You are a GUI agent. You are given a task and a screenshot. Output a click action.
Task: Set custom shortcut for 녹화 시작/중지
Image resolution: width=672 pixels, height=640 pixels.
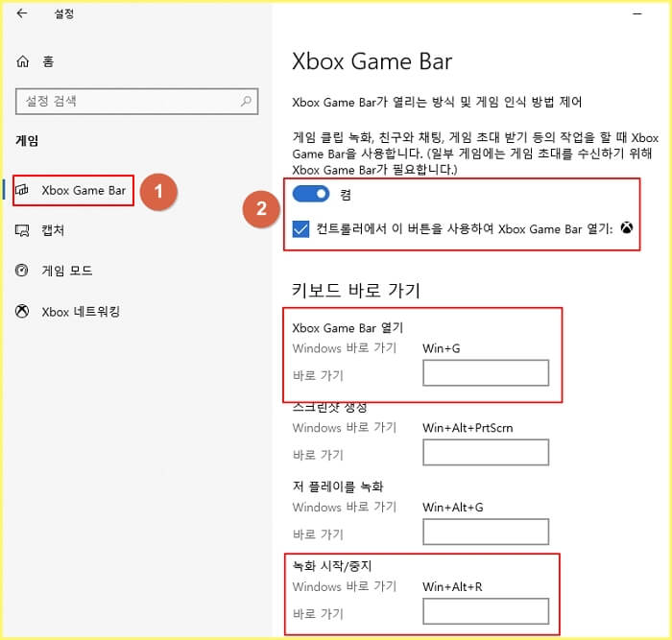coord(486,611)
